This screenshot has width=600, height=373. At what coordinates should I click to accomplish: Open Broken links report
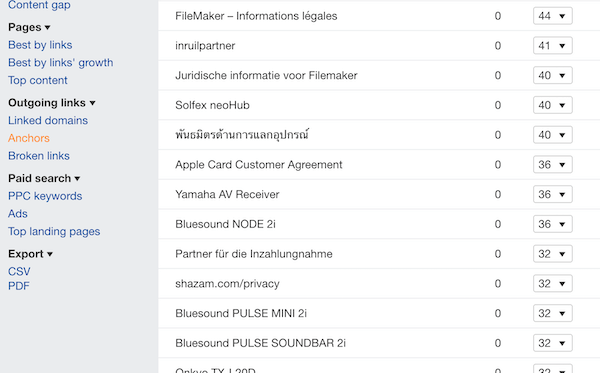click(39, 156)
